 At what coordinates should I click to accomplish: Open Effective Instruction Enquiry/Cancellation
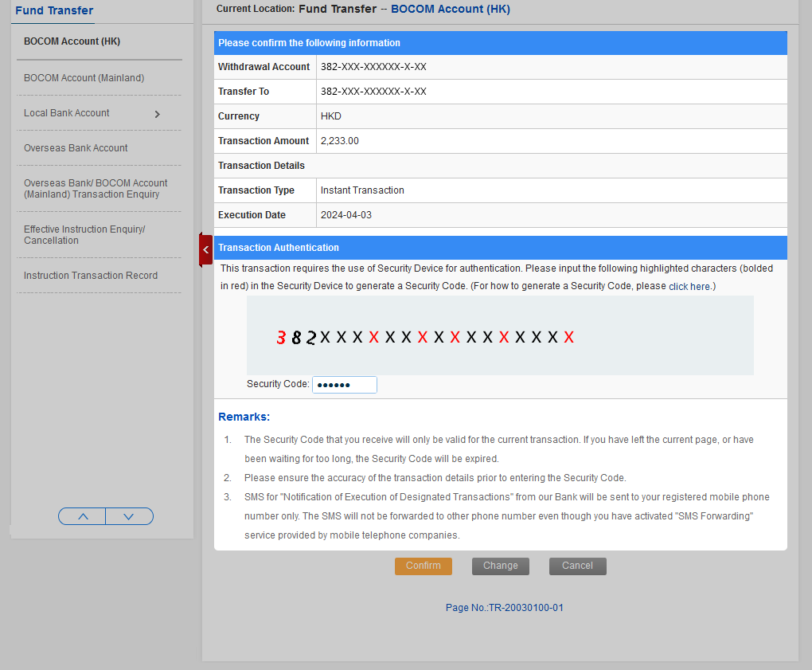84,235
